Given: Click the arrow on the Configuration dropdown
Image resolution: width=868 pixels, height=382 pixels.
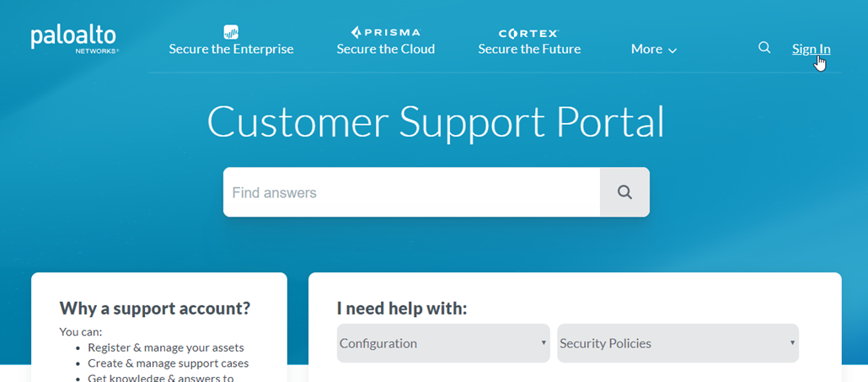Looking at the screenshot, I should (x=544, y=343).
